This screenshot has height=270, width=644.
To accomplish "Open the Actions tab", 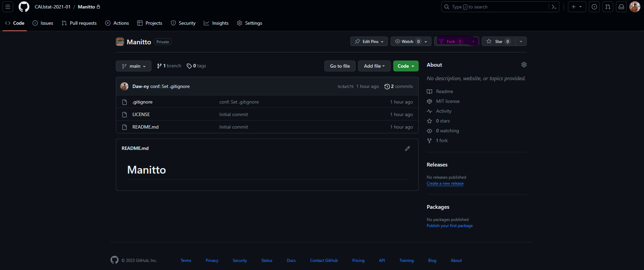I will (117, 23).
